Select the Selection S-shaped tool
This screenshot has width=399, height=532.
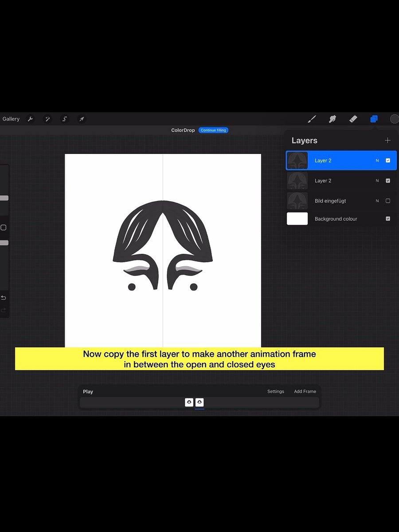[64, 119]
